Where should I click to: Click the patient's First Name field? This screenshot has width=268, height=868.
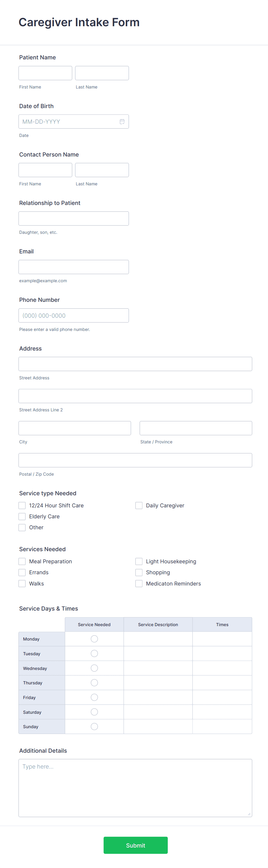(45, 73)
